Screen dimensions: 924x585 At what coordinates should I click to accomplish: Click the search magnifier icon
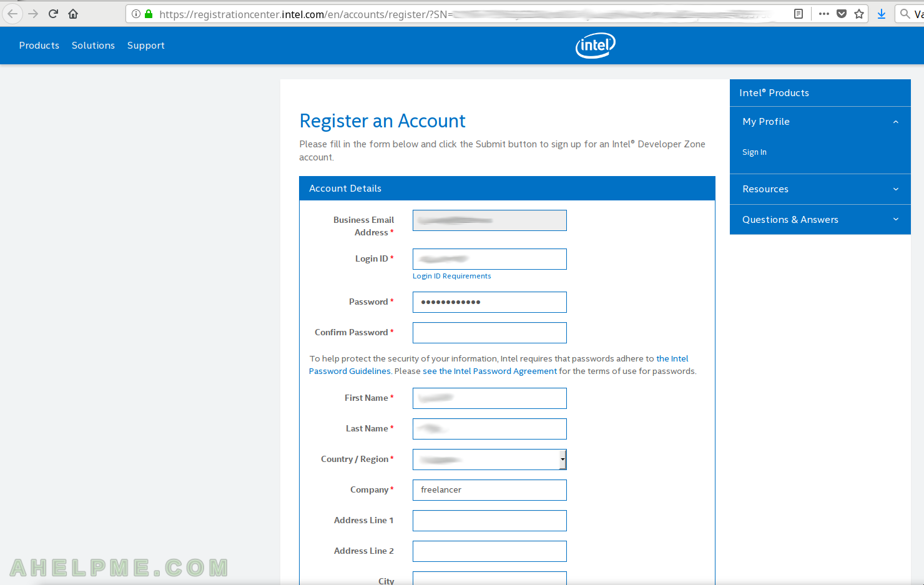(905, 14)
